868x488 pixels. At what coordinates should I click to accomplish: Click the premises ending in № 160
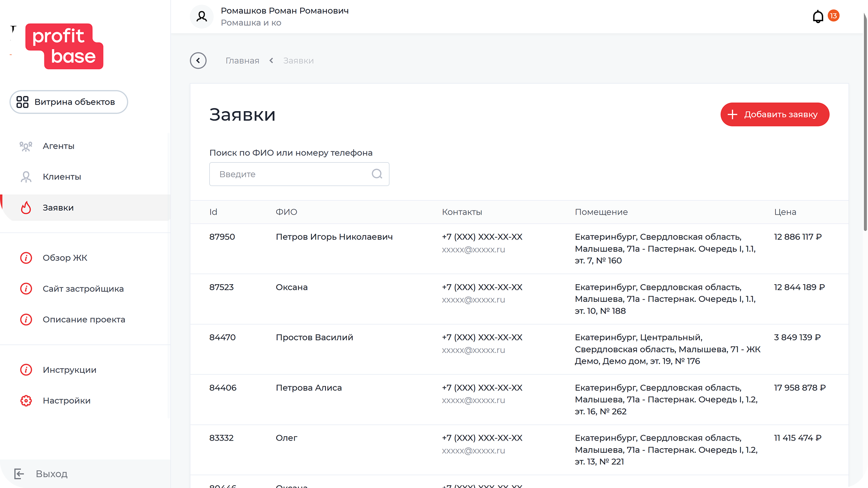pyautogui.click(x=665, y=249)
